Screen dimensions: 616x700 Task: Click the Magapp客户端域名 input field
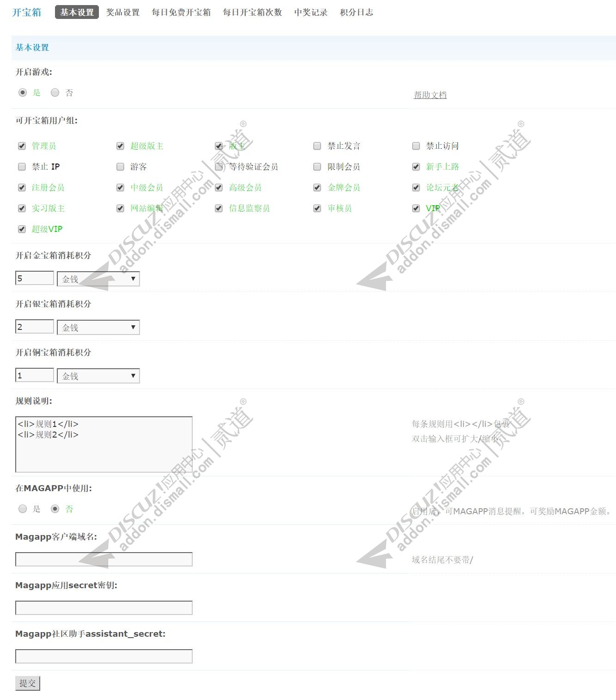coord(104,560)
